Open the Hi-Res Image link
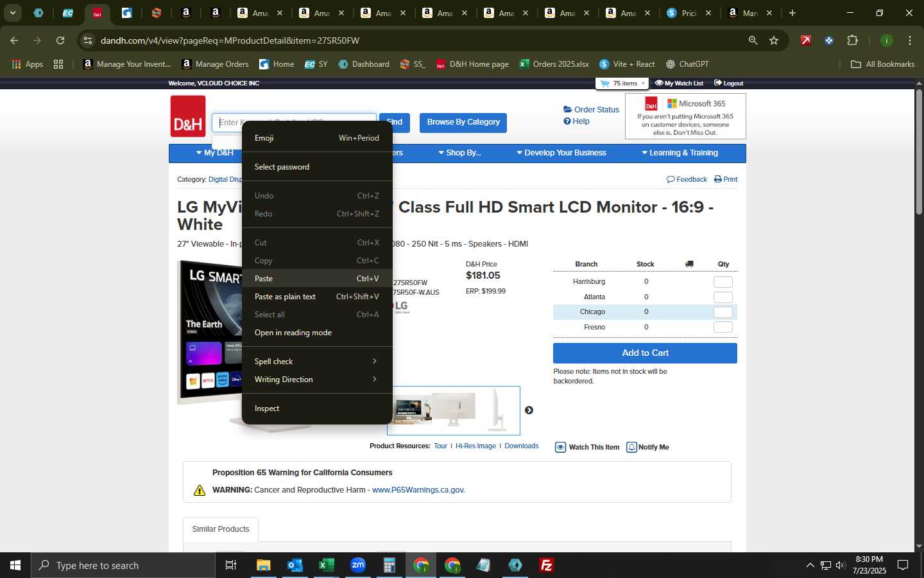This screenshot has height=578, width=924. (x=475, y=446)
